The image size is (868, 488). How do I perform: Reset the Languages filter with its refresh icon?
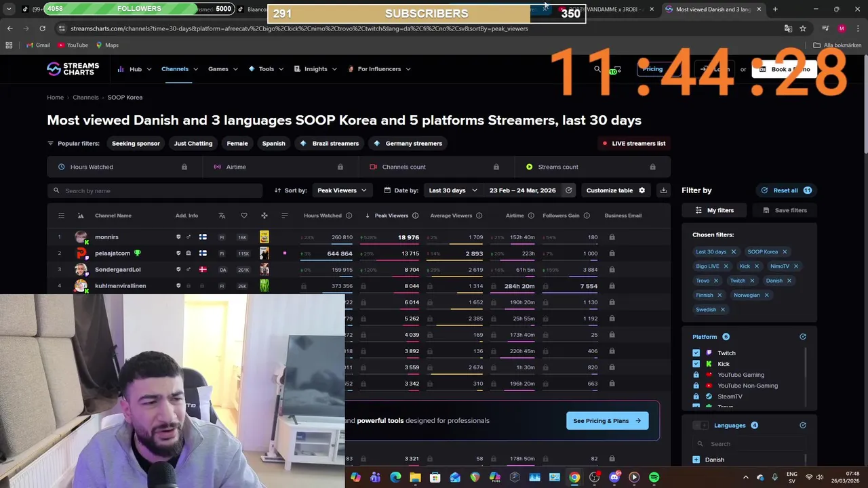tap(803, 426)
